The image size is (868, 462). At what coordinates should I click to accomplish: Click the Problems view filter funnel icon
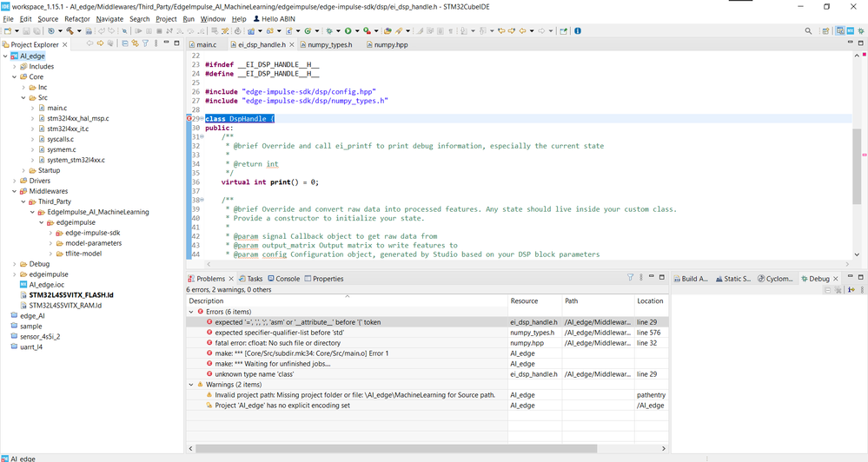630,278
